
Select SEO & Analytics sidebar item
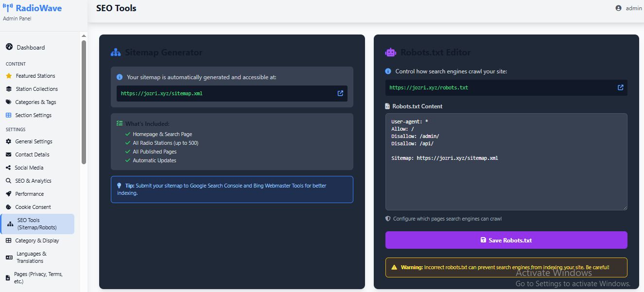tap(33, 181)
